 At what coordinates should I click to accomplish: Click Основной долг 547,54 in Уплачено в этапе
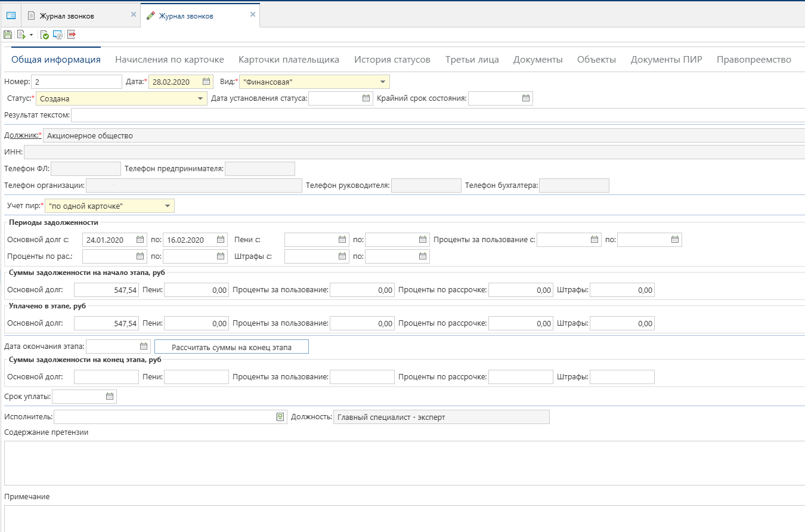point(107,323)
